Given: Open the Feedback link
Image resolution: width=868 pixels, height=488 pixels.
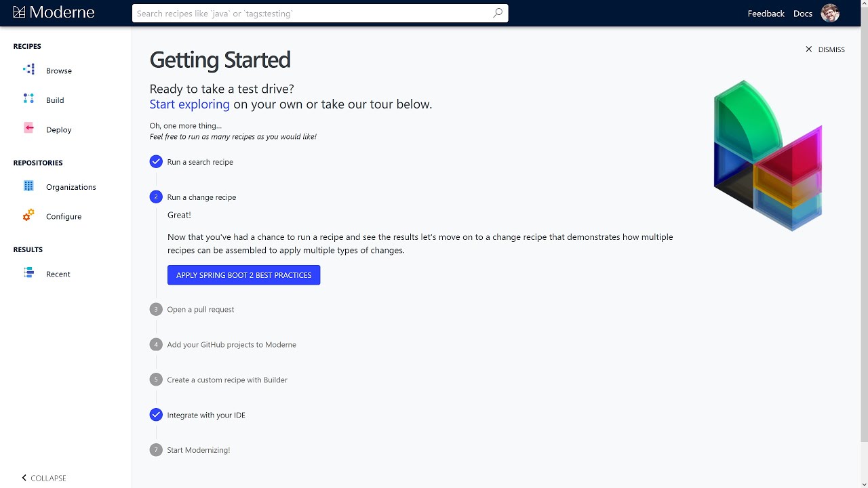Looking at the screenshot, I should point(766,14).
